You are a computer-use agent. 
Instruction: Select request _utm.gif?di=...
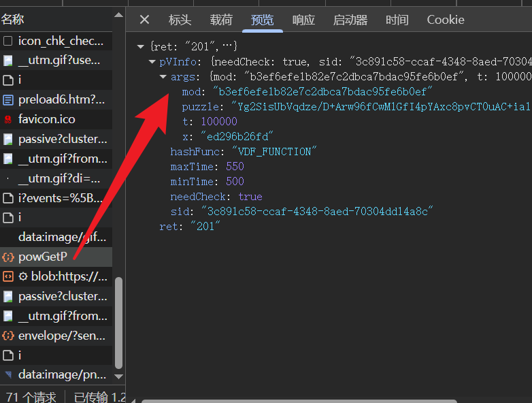[56, 178]
